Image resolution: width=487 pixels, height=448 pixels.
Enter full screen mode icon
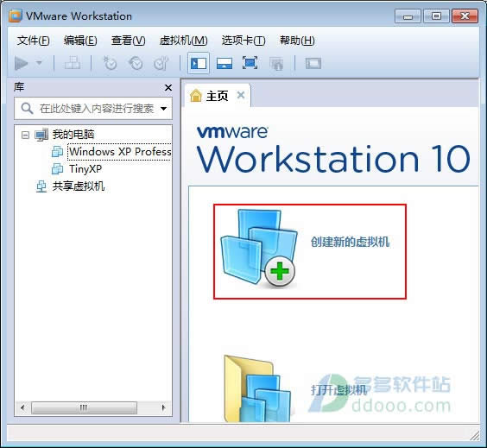(x=250, y=63)
